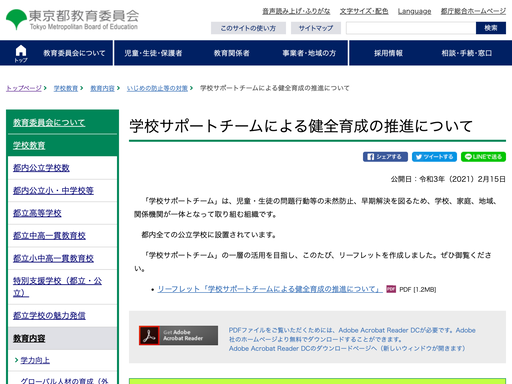Share the page with the Facebook button
This screenshot has height=384, width=512.
click(x=385, y=157)
